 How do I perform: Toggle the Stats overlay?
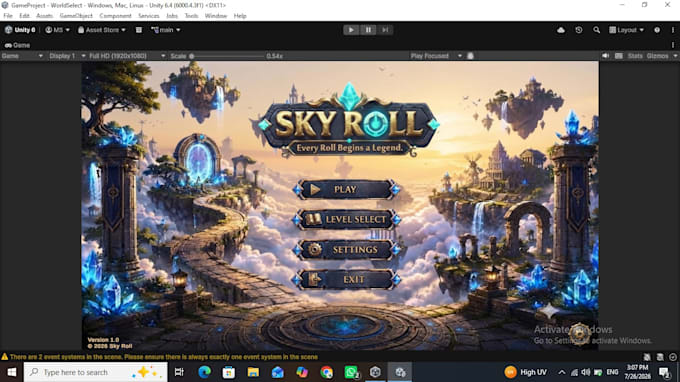[635, 56]
